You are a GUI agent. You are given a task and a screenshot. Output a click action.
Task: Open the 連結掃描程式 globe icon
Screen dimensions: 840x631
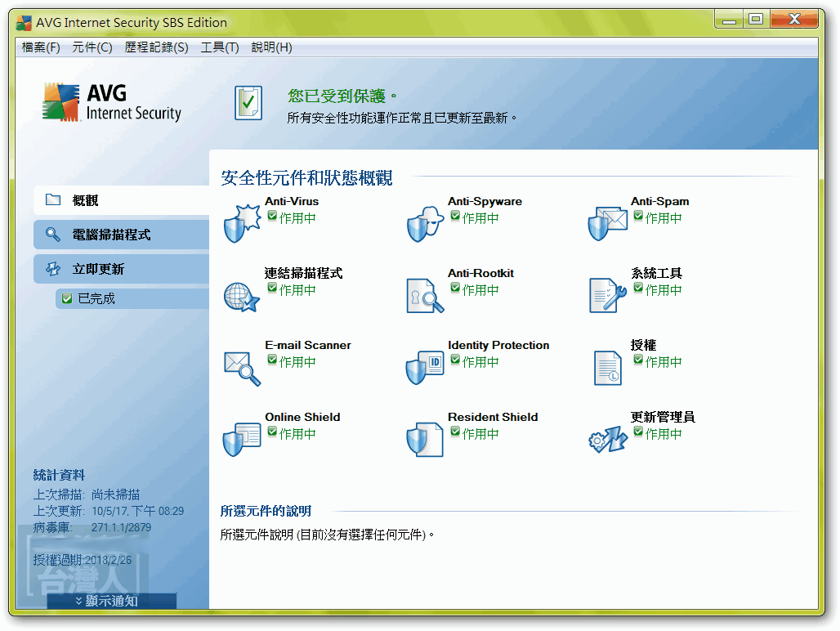pos(242,297)
